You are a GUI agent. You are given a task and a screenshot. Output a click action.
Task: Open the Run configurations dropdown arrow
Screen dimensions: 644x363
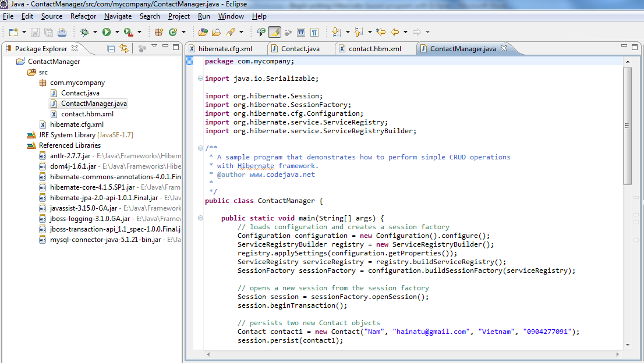(117, 32)
